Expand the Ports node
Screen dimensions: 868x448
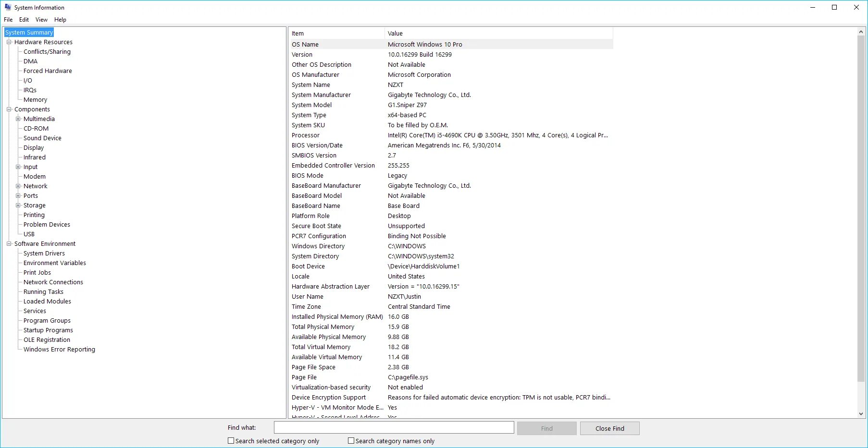point(18,195)
